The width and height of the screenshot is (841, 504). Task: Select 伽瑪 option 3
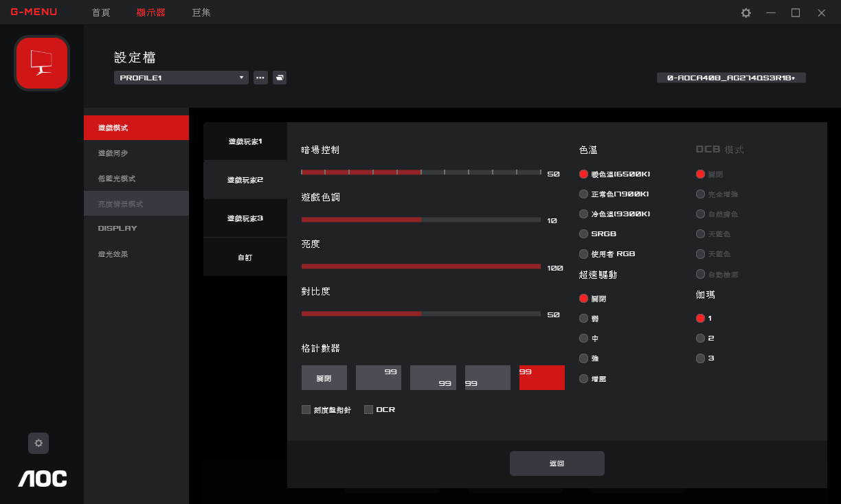(x=701, y=358)
